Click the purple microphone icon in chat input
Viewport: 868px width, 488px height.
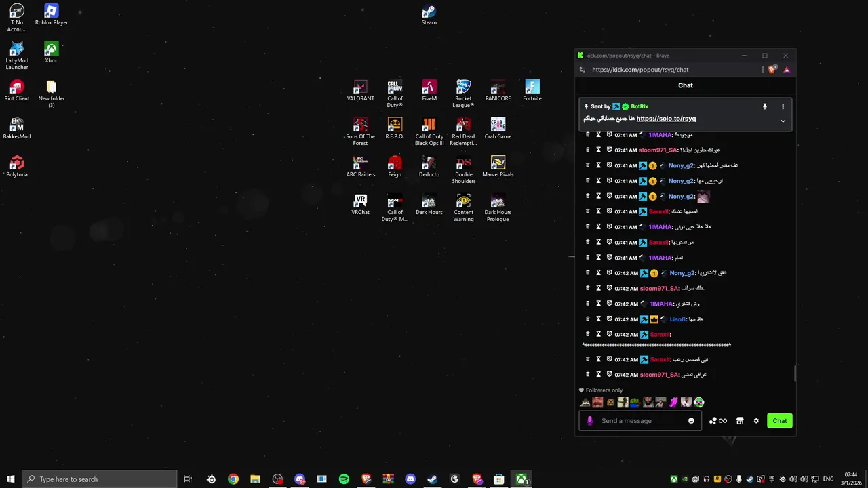point(589,421)
